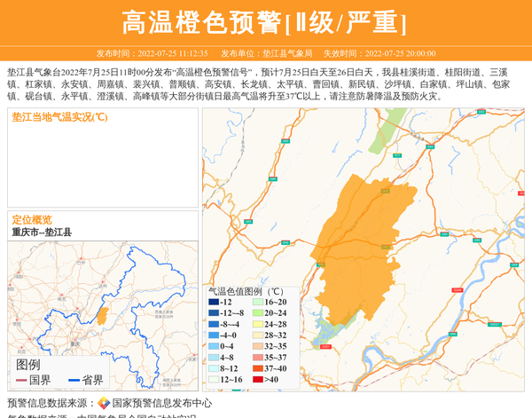Click the small orange marker on the overview map
532x418 pixels.
[102, 316]
